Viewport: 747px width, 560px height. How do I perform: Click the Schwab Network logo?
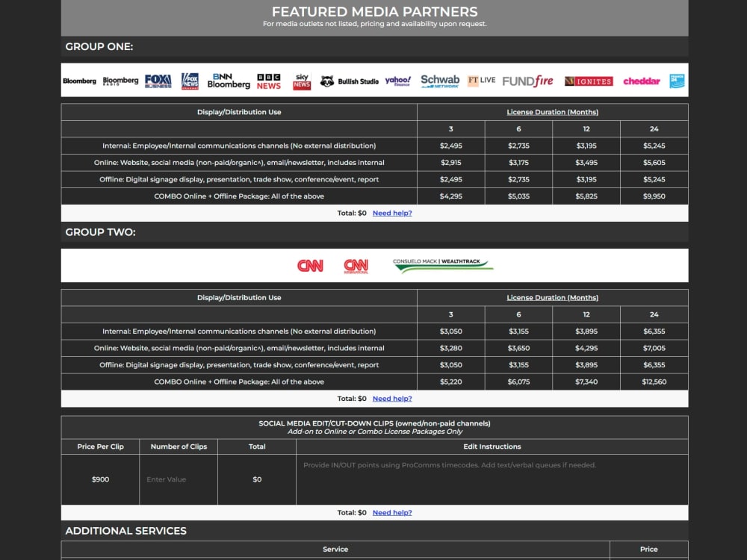pyautogui.click(x=440, y=81)
